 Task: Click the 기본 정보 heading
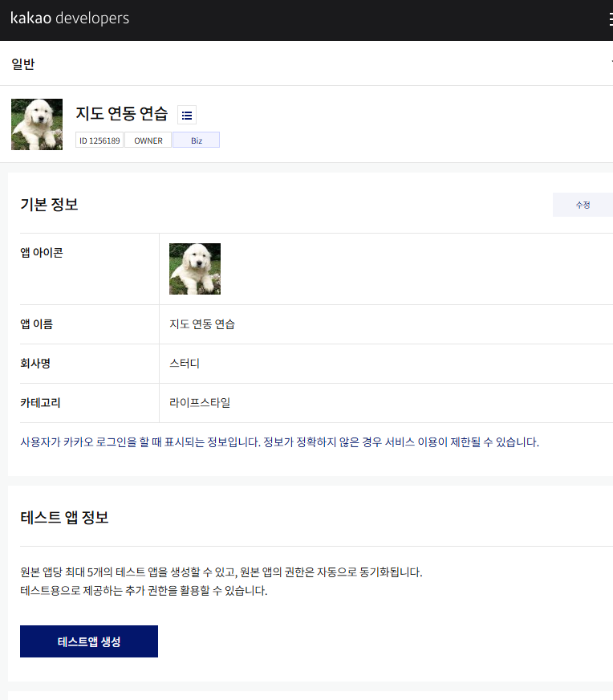(x=49, y=205)
